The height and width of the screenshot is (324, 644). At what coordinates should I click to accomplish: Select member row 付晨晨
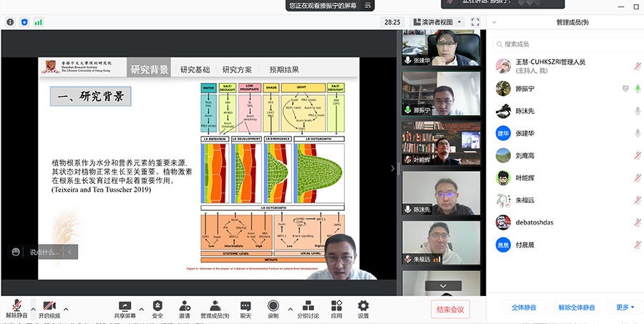pyautogui.click(x=565, y=245)
